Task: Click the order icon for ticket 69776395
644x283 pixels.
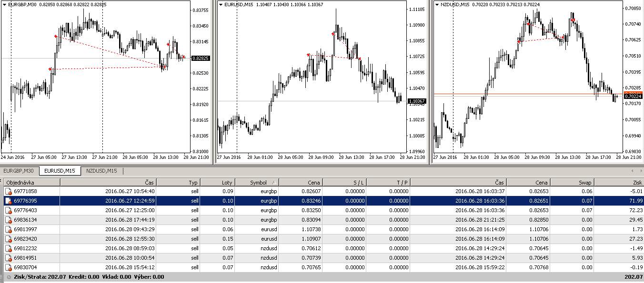Action: (8, 201)
